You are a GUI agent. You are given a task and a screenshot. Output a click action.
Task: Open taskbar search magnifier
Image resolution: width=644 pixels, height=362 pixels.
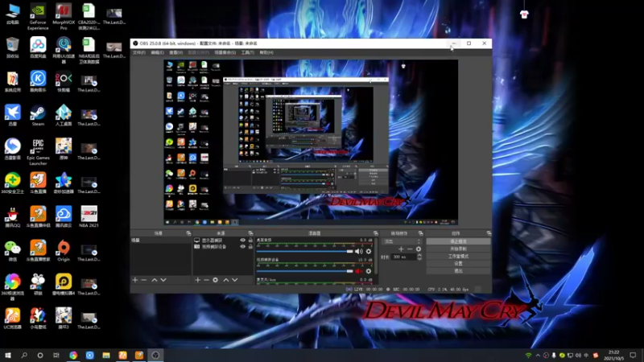24,356
